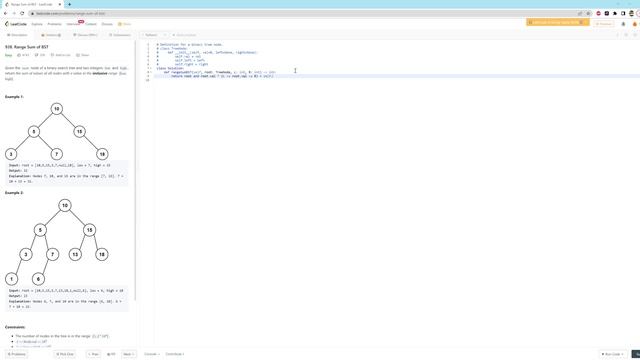Click the browser profile avatar icon

coord(631,13)
